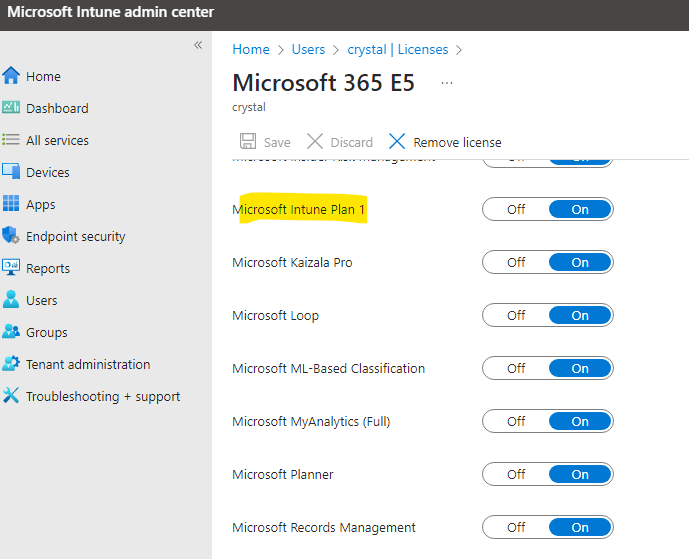Open the Tenant administration icon
689x559 pixels.
tap(11, 364)
